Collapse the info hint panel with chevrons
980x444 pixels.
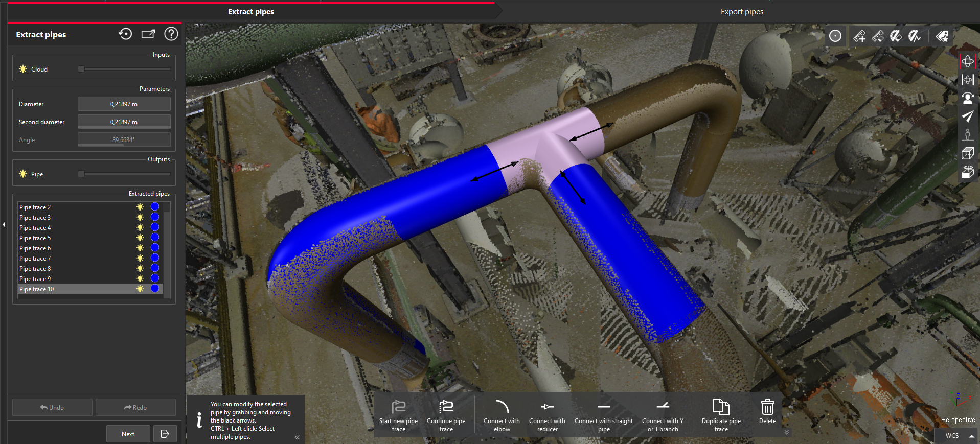[x=297, y=437]
